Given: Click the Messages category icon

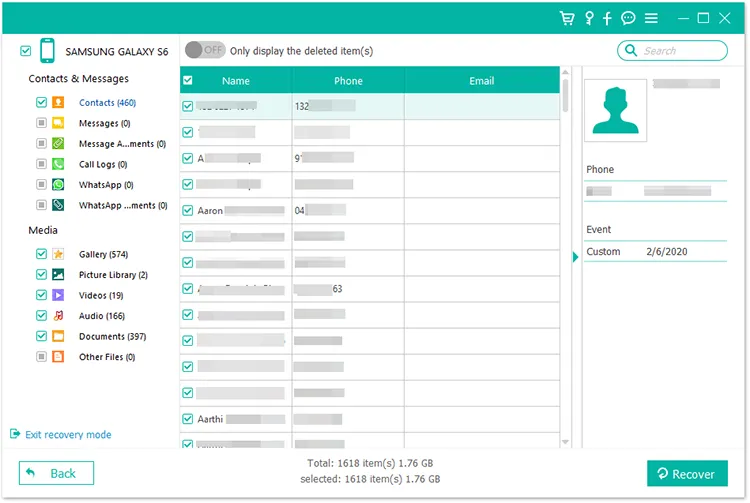Looking at the screenshot, I should 58,123.
